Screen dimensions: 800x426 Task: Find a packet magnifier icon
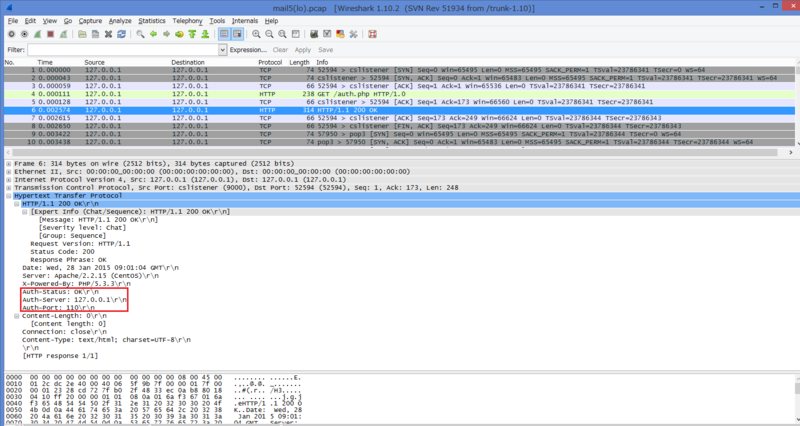(140, 34)
